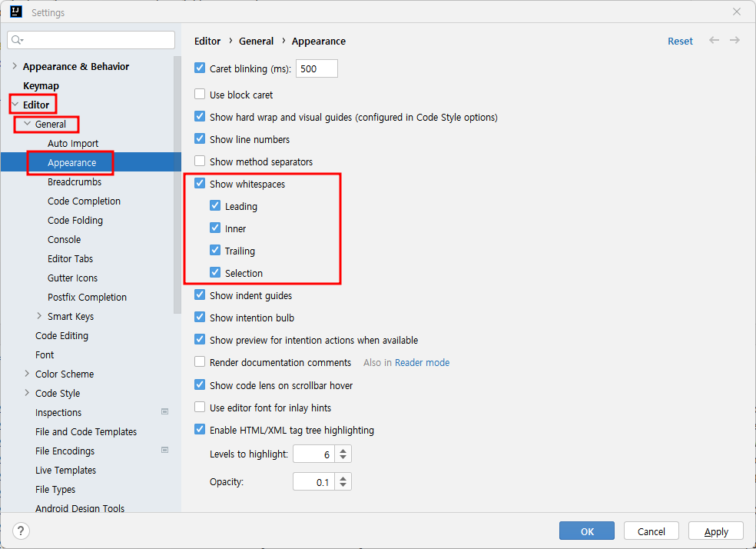Toggle Show preview for intention actions

[200, 339]
